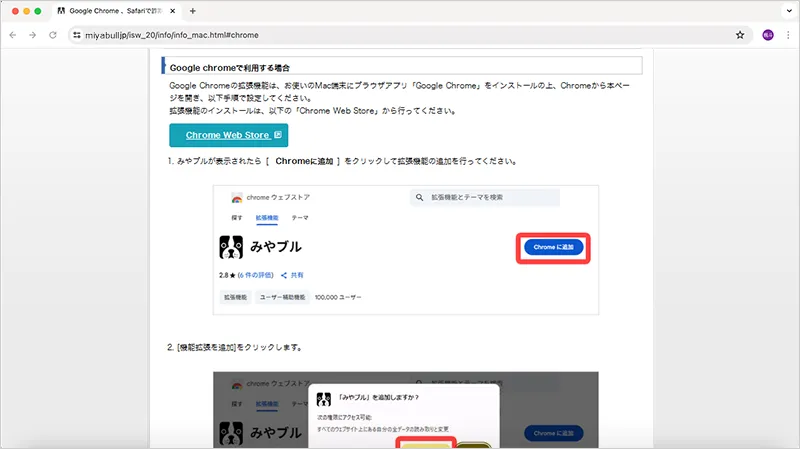This screenshot has width=800, height=449.
Task: Click the second tutorial image with add dialog
Action: pos(406,410)
